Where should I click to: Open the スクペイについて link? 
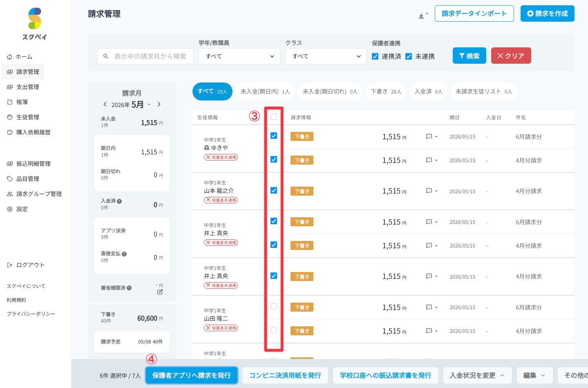coord(26,286)
